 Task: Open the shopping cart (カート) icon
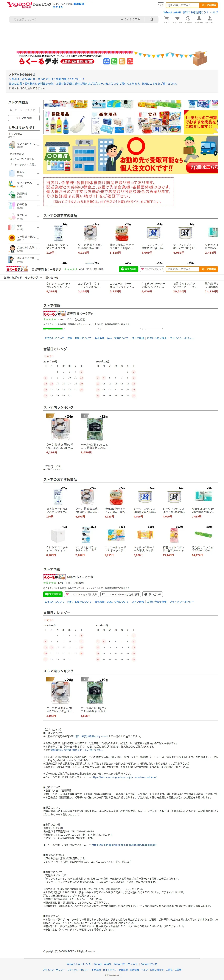(167, 20)
